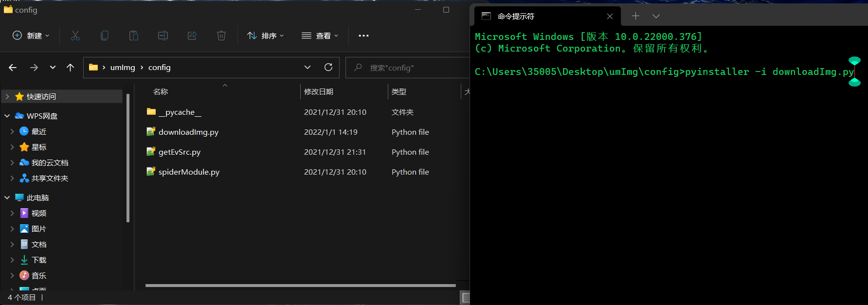Expand the 快速访问 tree node
The height and width of the screenshot is (305, 868).
[7, 97]
